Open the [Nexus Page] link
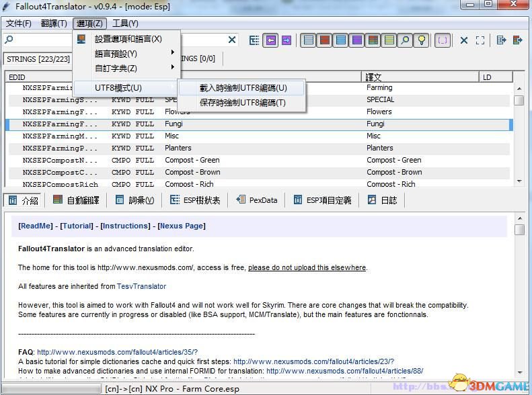 tap(182, 226)
